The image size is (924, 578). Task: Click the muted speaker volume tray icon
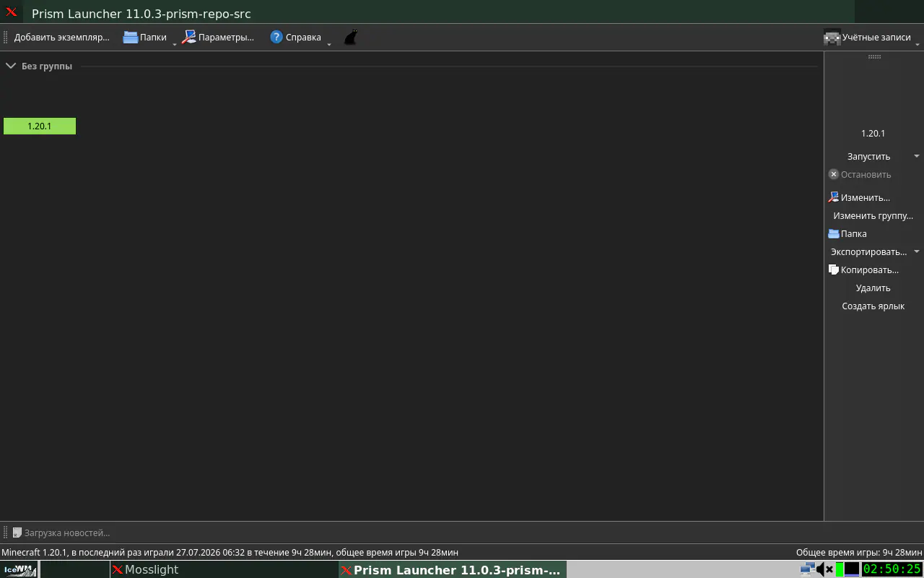(x=825, y=569)
